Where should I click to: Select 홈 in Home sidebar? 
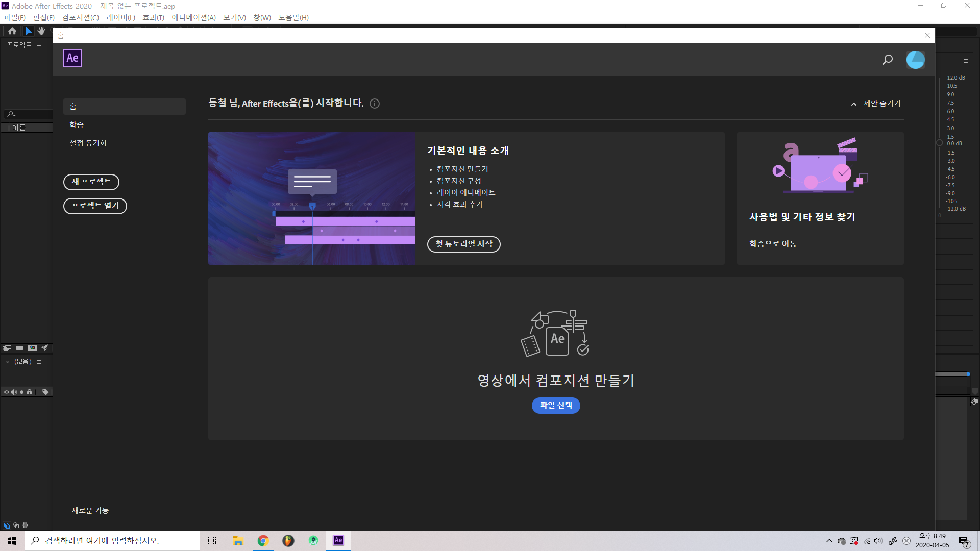click(x=125, y=107)
